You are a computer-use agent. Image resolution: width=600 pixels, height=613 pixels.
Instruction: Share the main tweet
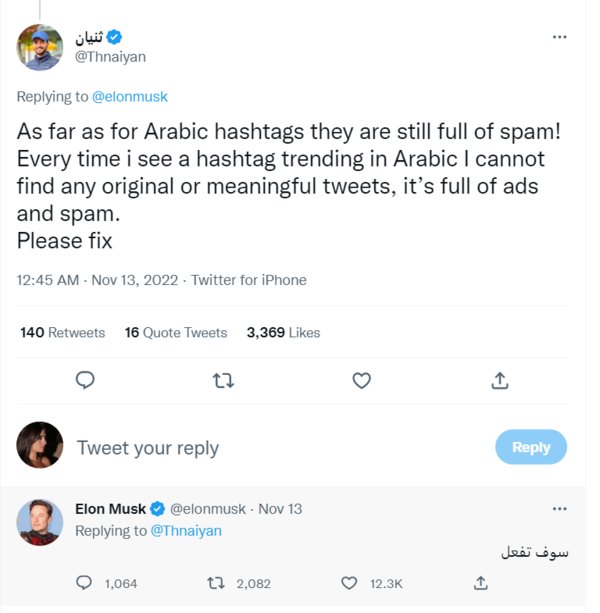[500, 380]
